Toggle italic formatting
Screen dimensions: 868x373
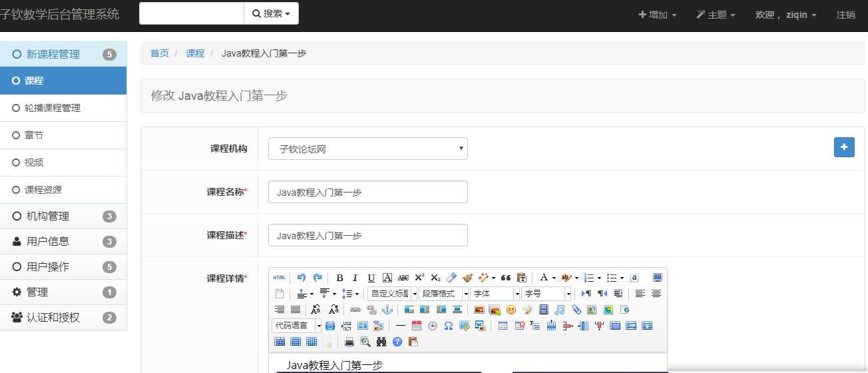coord(355,278)
